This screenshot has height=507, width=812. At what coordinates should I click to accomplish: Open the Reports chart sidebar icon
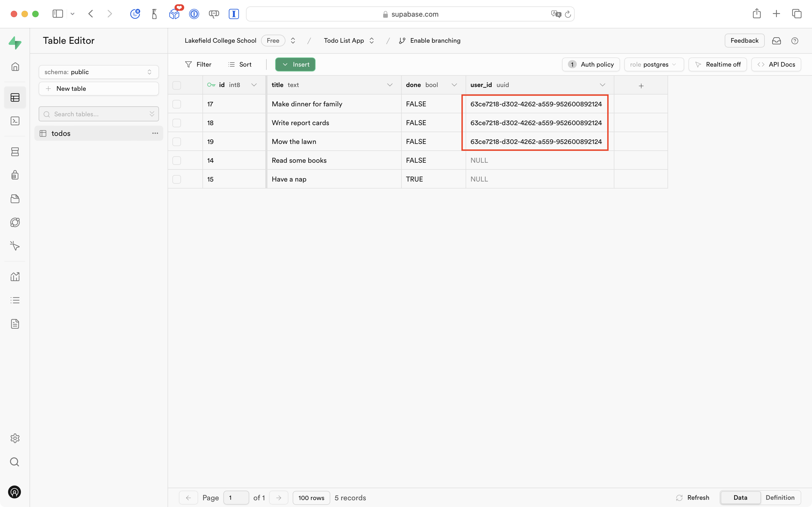15,277
